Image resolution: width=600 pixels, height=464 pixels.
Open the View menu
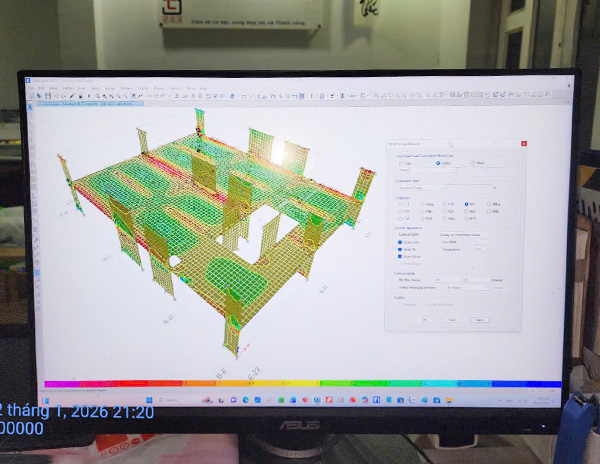tap(54, 88)
